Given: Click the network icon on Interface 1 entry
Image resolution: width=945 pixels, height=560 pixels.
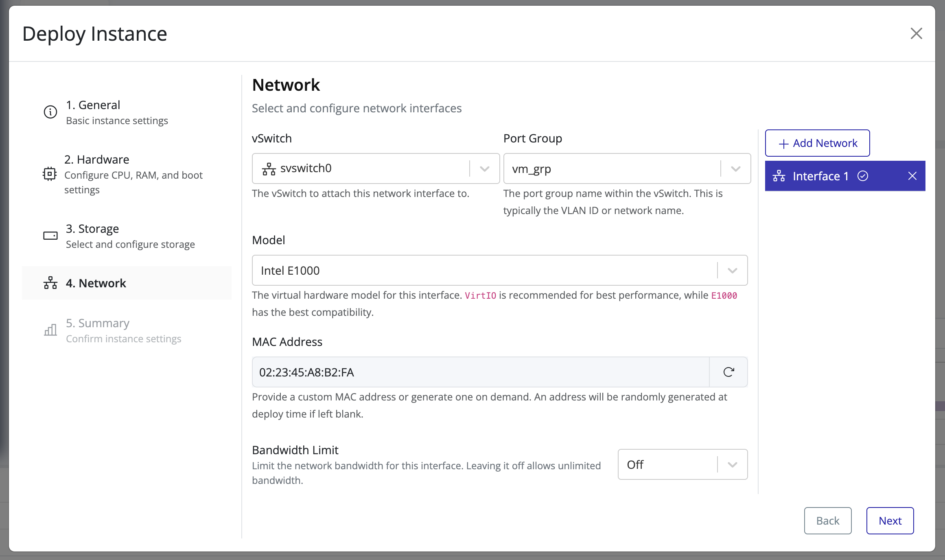Looking at the screenshot, I should [x=779, y=176].
